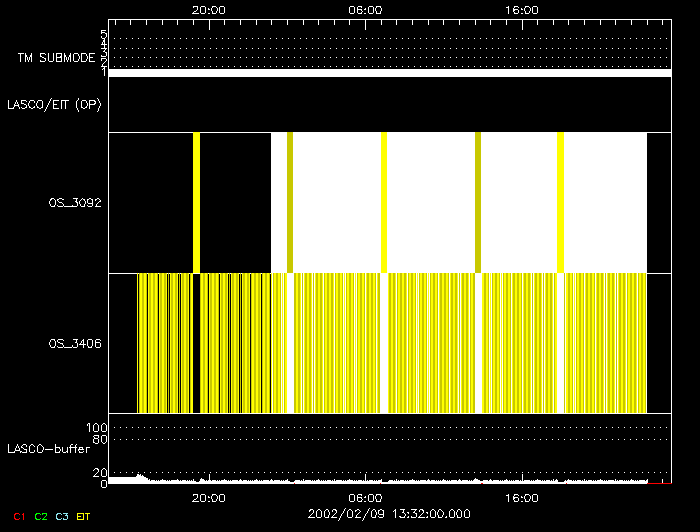Click the 80 tick on LASCO-buffer axis

click(100, 440)
